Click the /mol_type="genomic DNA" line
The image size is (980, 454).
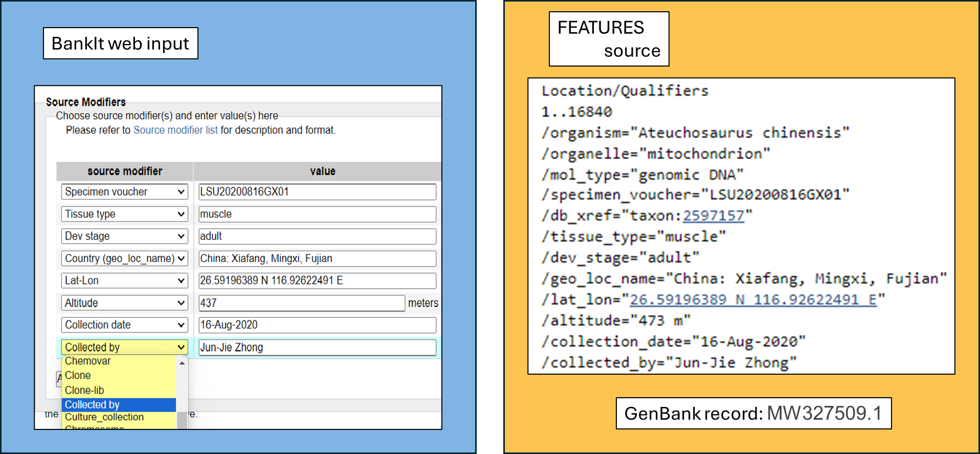(642, 175)
